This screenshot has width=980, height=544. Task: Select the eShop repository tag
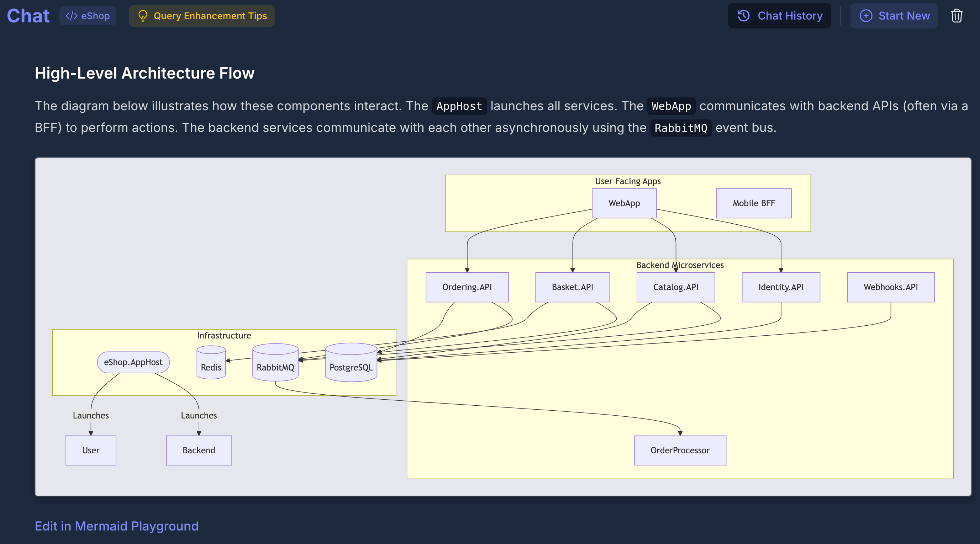coord(88,16)
